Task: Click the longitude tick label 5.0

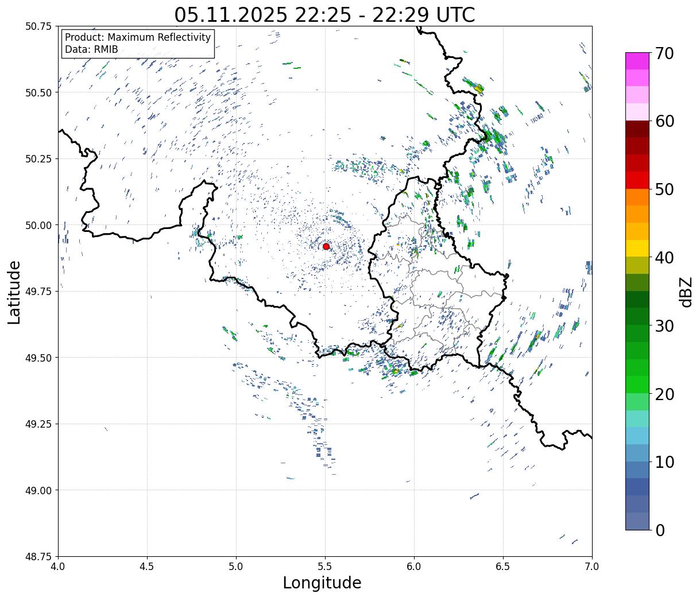Action: pos(236,566)
